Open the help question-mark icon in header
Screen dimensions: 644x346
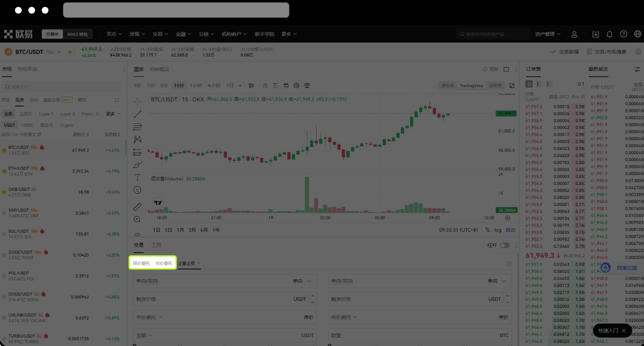coord(623,34)
